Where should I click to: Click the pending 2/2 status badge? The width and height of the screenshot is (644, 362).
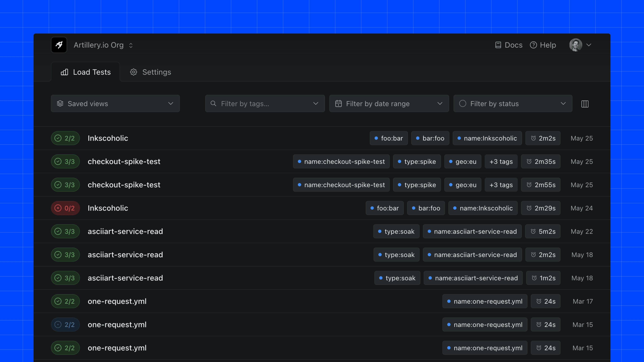[x=65, y=324]
